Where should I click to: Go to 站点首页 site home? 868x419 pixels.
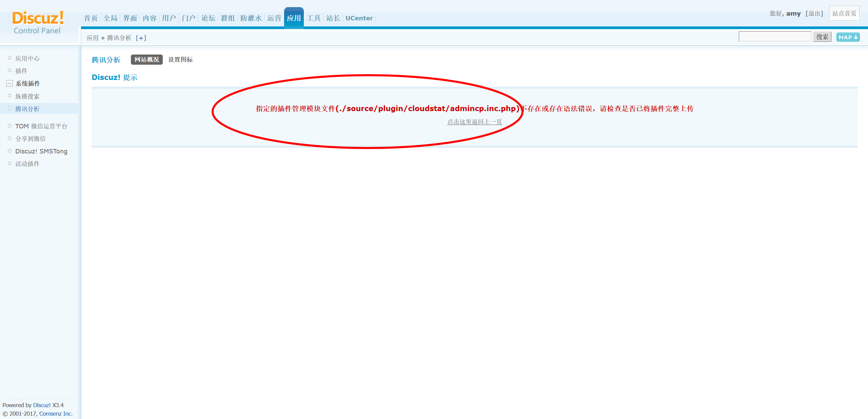(844, 14)
